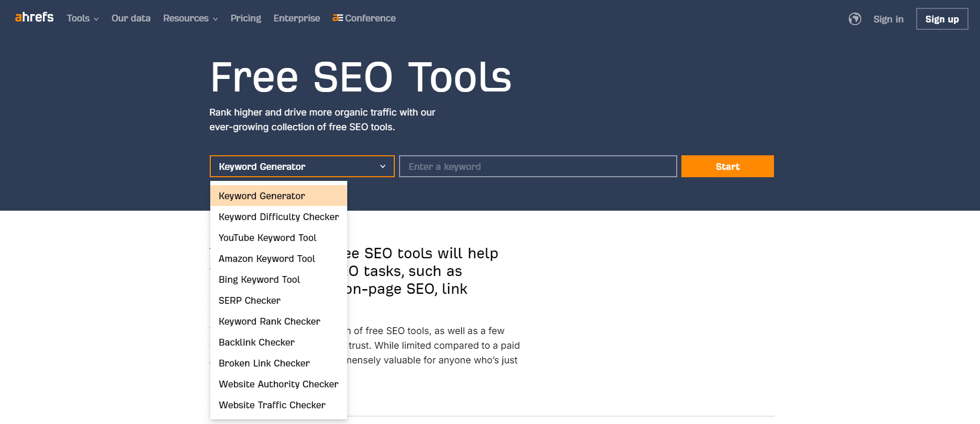980x424 pixels.
Task: Select Website Traffic Checker option
Action: (x=279, y=405)
